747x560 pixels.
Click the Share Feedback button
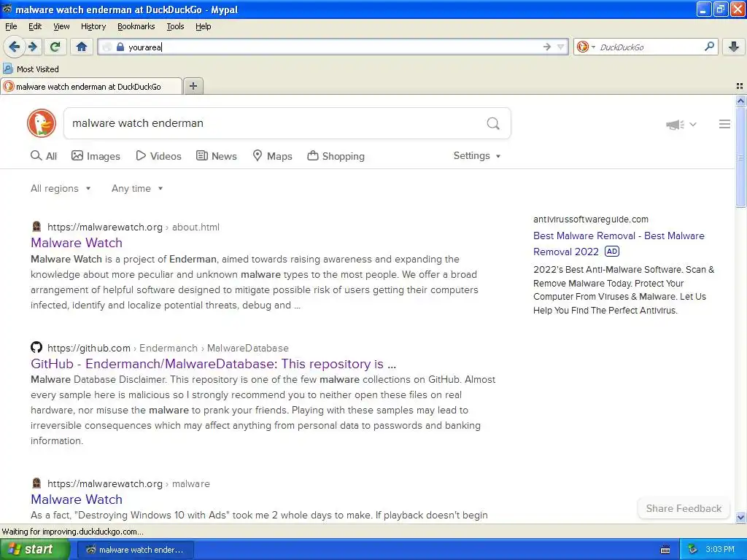pos(684,508)
